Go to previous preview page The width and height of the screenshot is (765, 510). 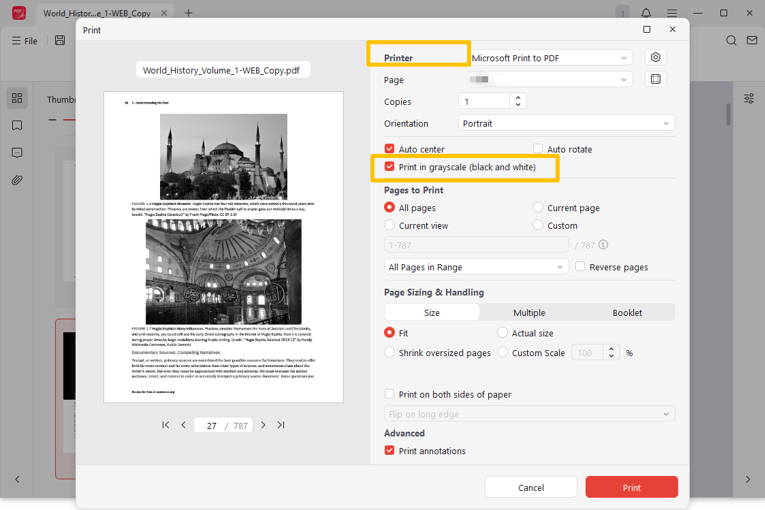183,425
